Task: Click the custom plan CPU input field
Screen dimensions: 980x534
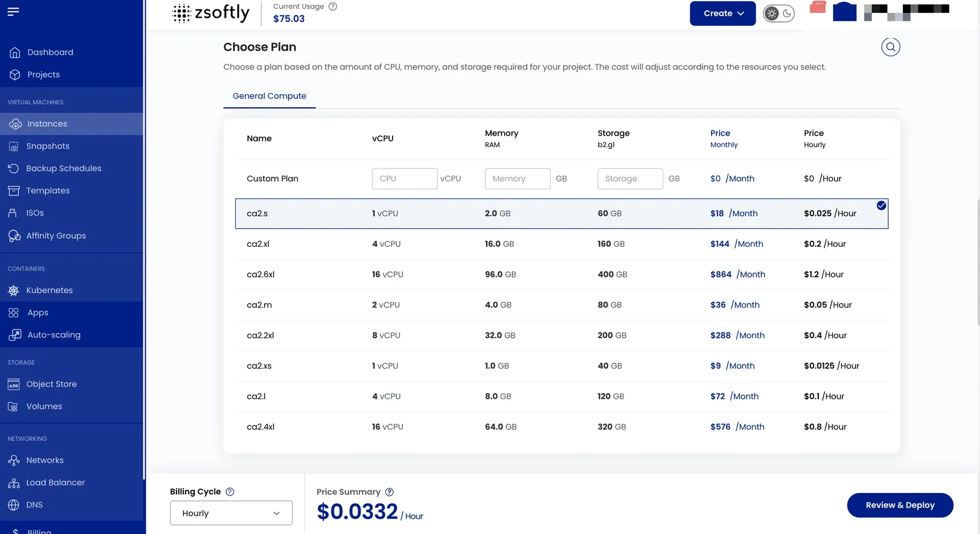Action: [404, 179]
